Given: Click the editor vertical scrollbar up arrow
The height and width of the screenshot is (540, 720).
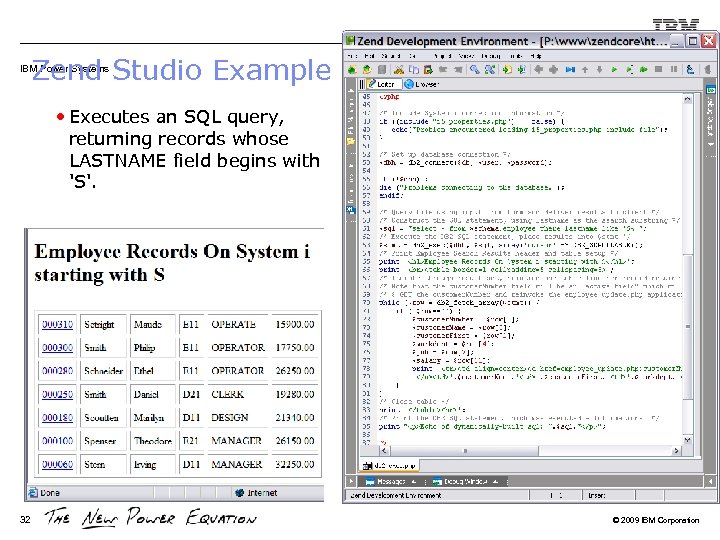Looking at the screenshot, I should click(687, 99).
